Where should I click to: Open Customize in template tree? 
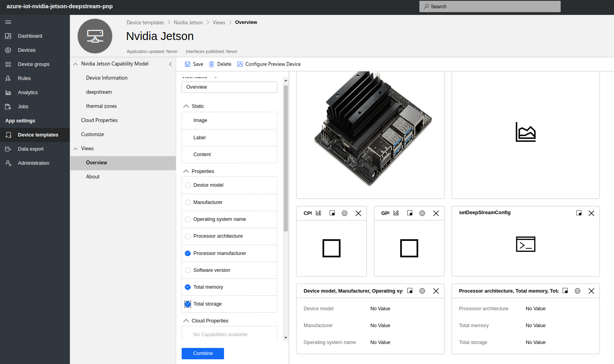click(x=93, y=135)
